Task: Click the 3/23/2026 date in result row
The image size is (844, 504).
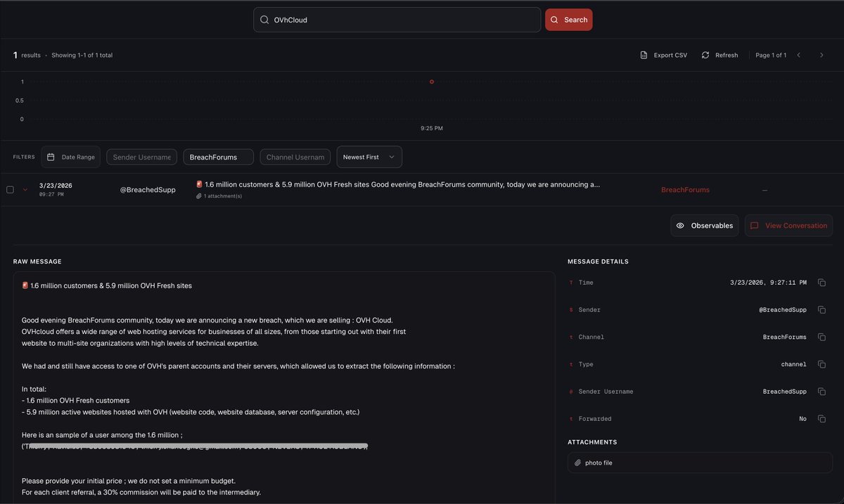Action: 56,186
